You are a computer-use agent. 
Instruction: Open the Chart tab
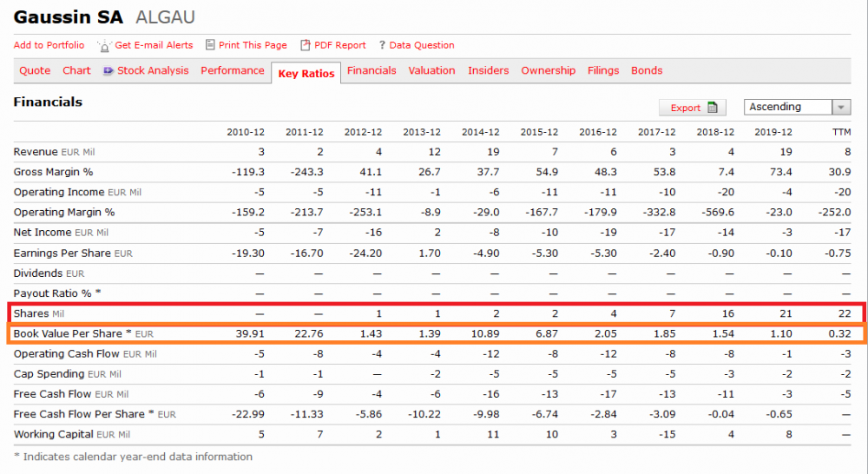[76, 70]
